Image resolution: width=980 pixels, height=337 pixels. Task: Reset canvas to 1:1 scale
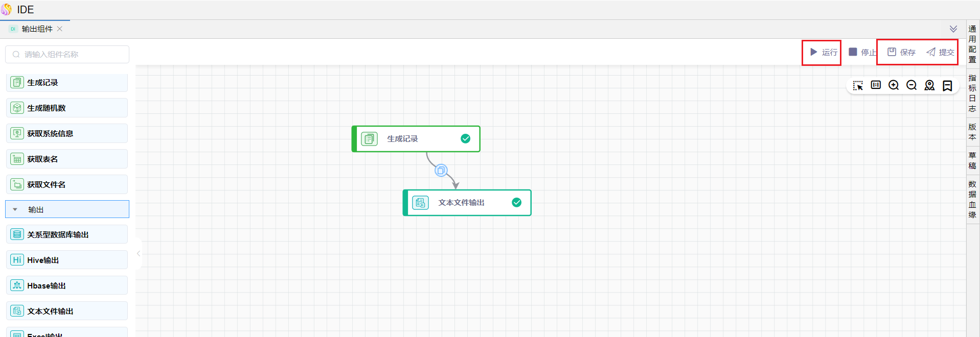click(876, 85)
